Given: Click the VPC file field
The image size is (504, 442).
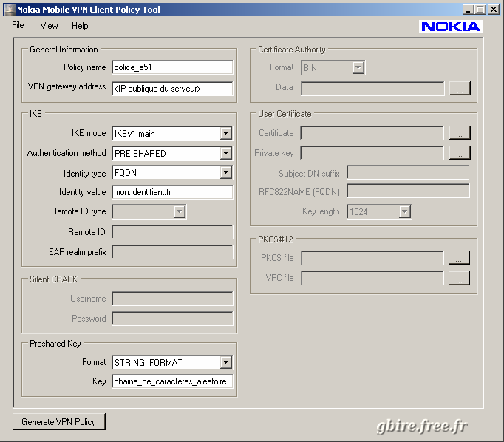Looking at the screenshot, I should click(x=372, y=278).
